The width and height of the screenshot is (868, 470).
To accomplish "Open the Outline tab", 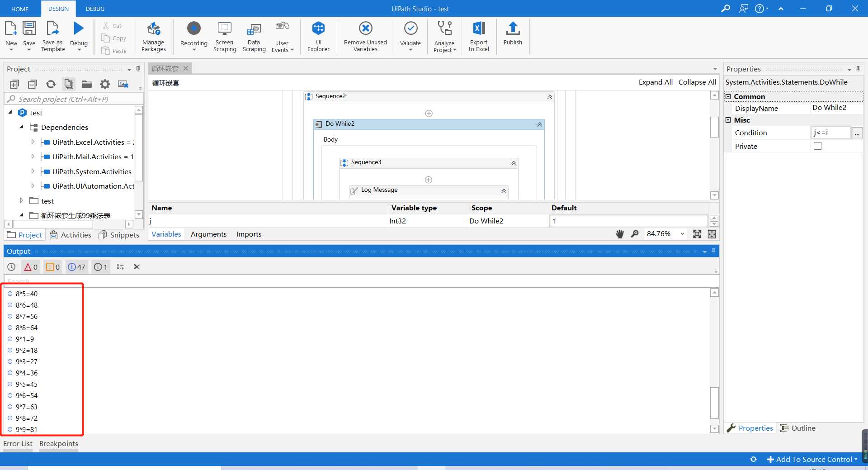I will (x=797, y=428).
